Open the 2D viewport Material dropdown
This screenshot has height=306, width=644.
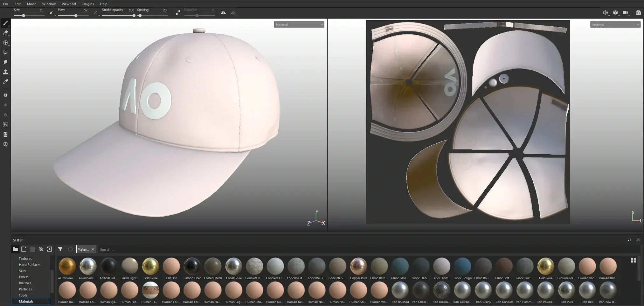(615, 24)
